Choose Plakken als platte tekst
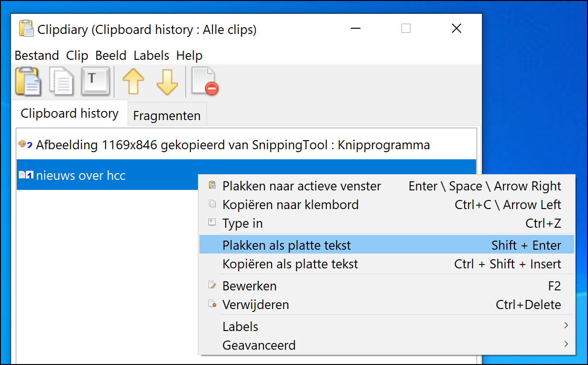Screen dimensions: 588x365 pos(287,245)
